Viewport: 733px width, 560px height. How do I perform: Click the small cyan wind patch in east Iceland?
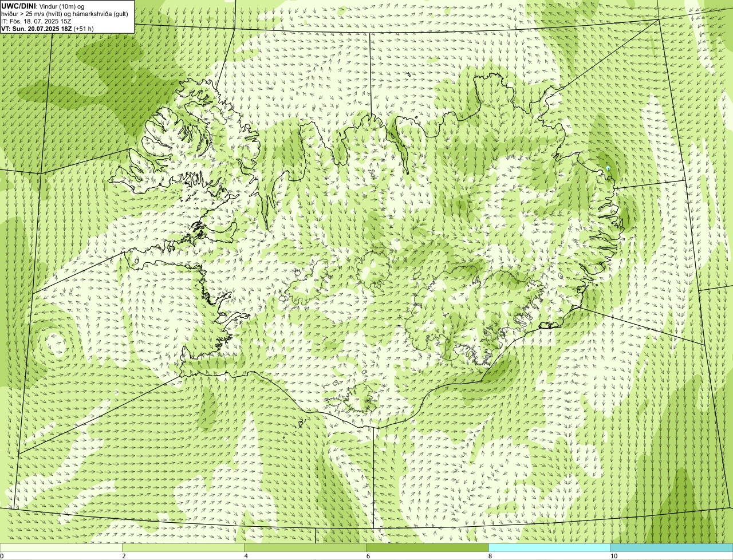click(x=608, y=168)
